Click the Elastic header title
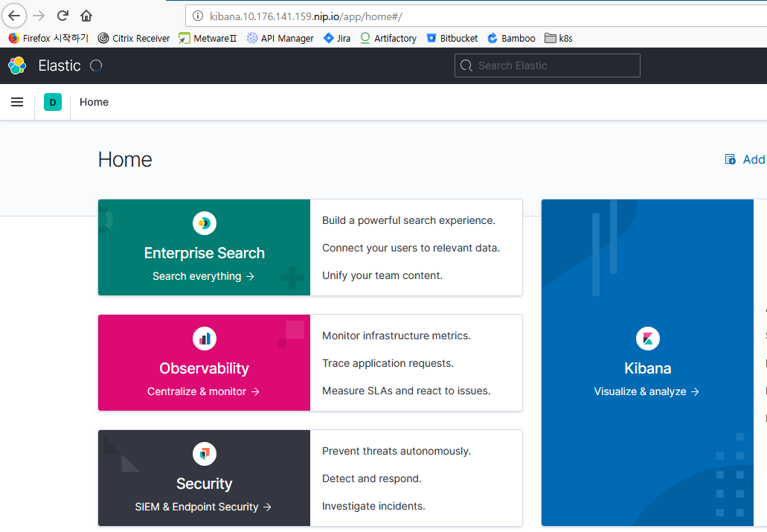Viewport: 767px width, 532px height. 60,65
